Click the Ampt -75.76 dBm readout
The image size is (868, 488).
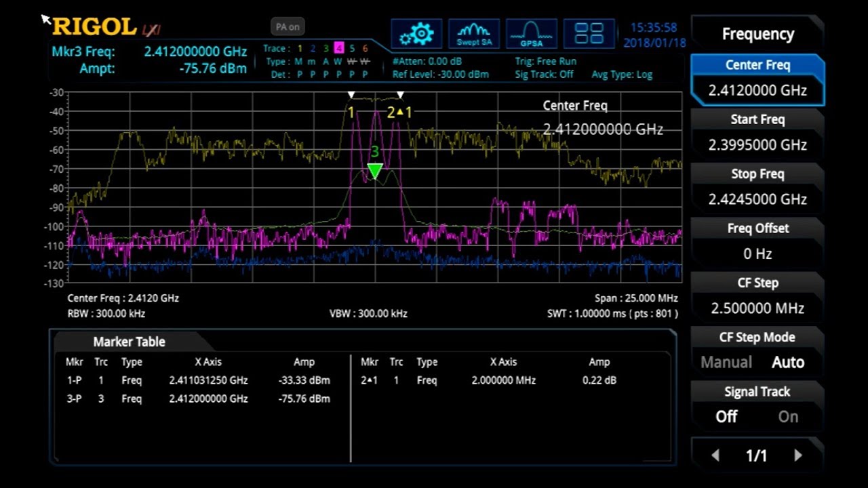coord(163,68)
